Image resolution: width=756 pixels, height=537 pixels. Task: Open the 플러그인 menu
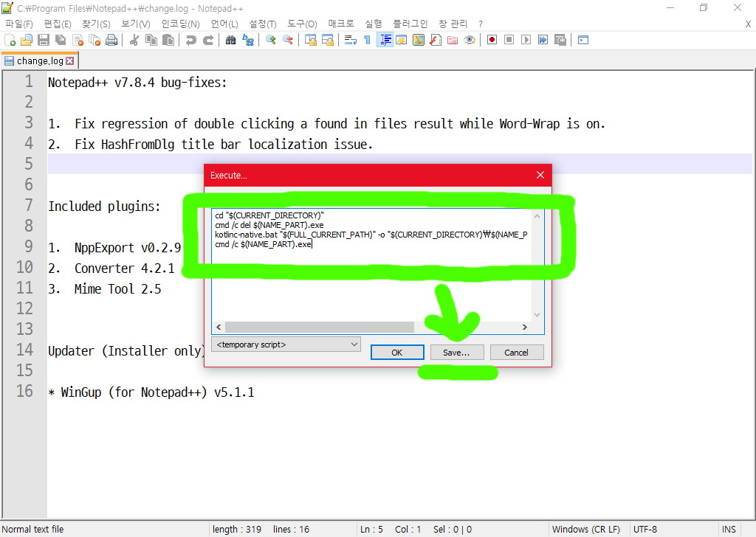[410, 24]
